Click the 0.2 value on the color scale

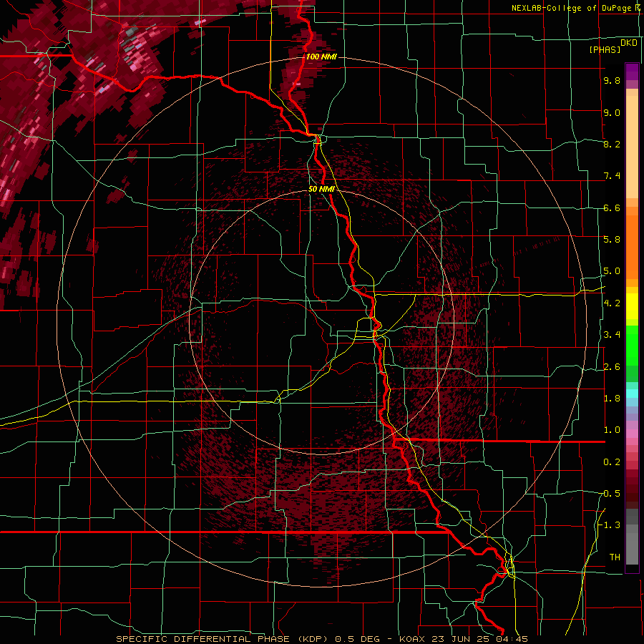(x=612, y=462)
